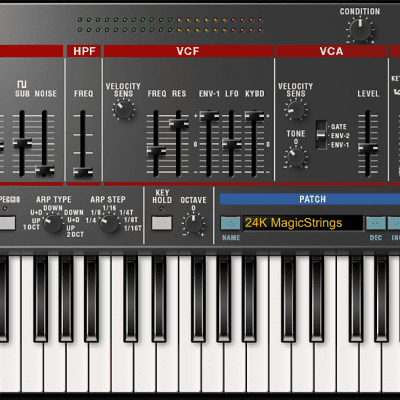Screen dimensions: 400x400
Task: Flip the GATE/ENV-2/ENV-1 selector switch
Action: coord(321,135)
